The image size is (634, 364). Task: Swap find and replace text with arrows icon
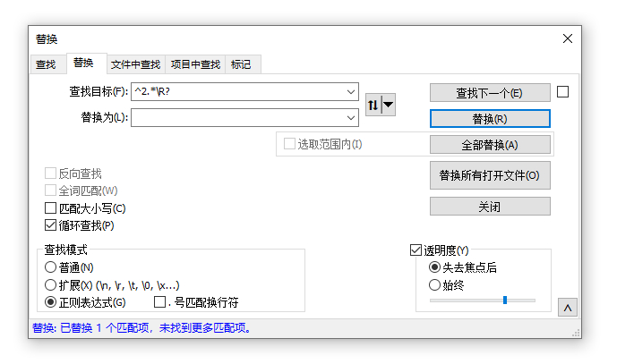373,105
